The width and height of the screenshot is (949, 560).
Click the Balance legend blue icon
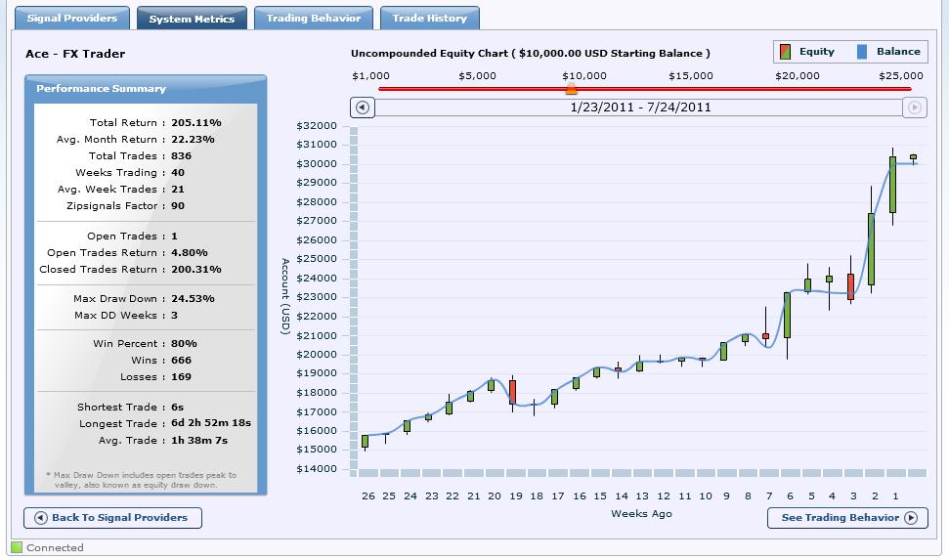point(862,52)
